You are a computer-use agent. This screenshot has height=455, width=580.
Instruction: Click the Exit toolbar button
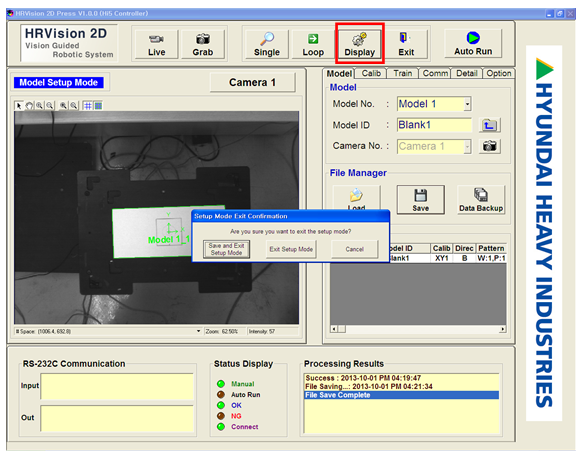[x=406, y=45]
